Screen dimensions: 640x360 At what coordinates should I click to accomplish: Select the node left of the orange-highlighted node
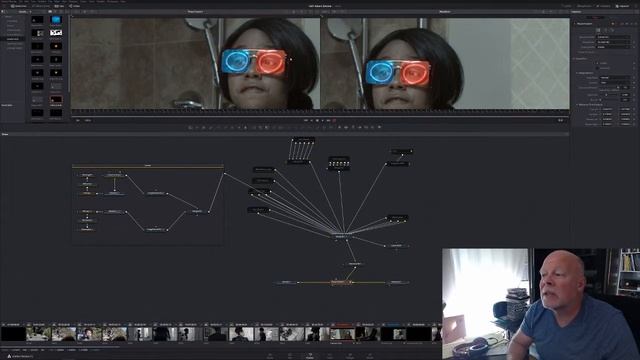(x=287, y=282)
